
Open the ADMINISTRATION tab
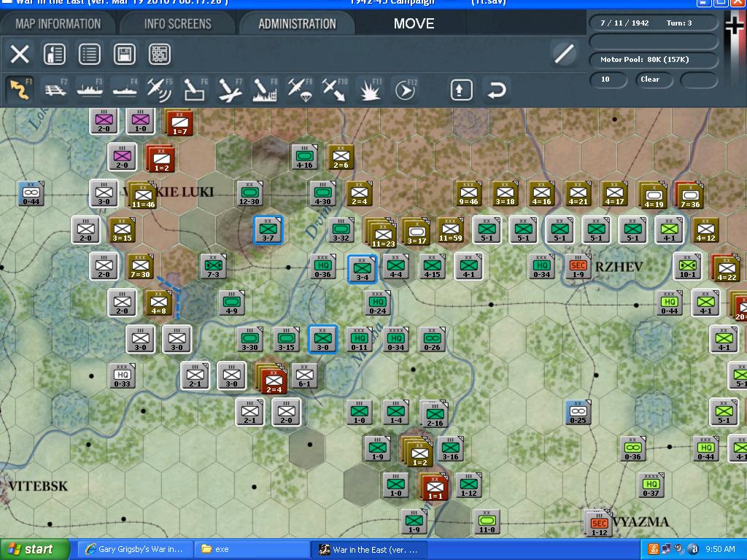(x=298, y=24)
